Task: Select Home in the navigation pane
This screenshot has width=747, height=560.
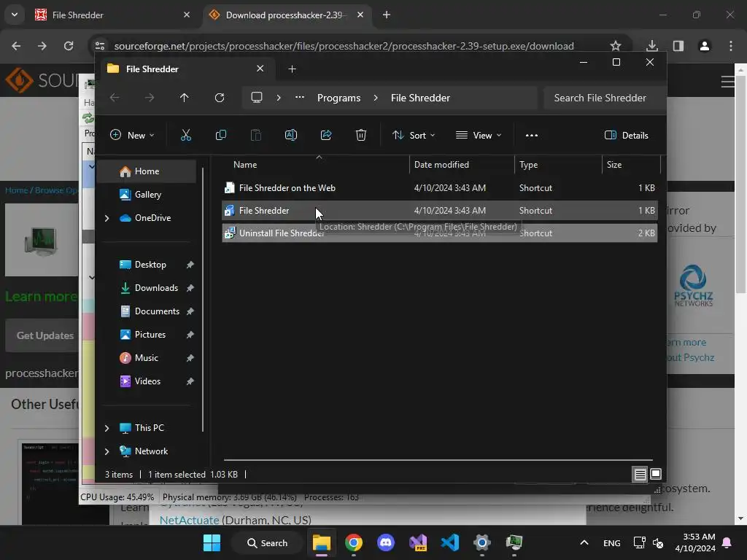Action: (147, 171)
